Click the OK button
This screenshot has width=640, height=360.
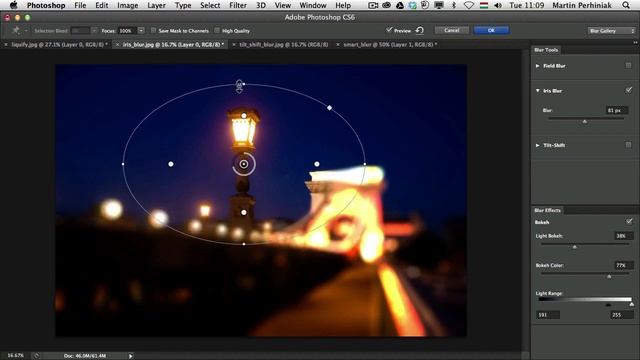[491, 30]
